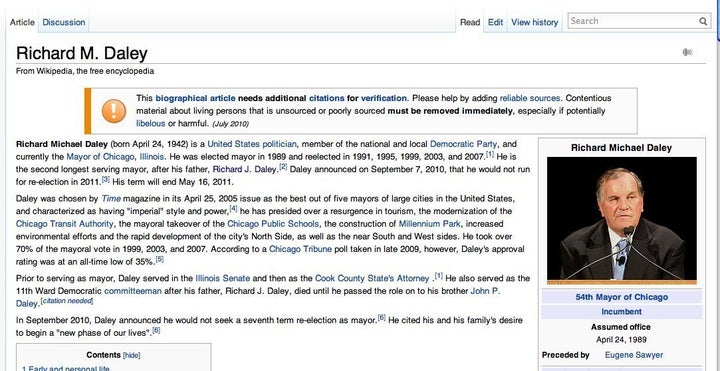Click the 'Preceded by' infobox label
Image resolution: width=720 pixels, height=371 pixels.
[x=566, y=355]
